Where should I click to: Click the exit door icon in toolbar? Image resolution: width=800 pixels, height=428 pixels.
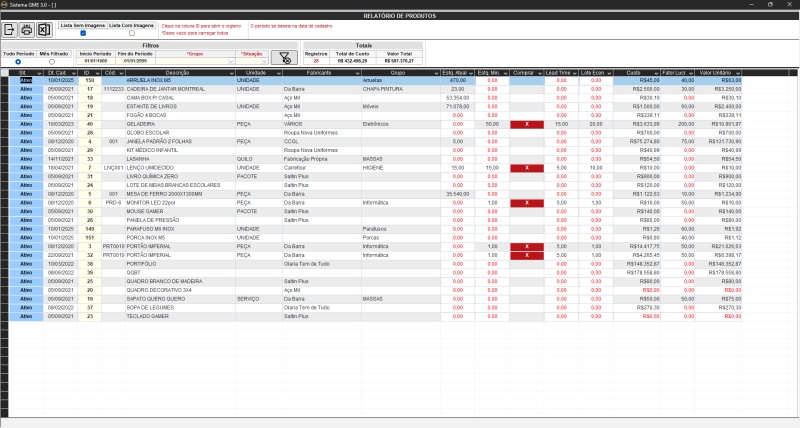click(10, 29)
